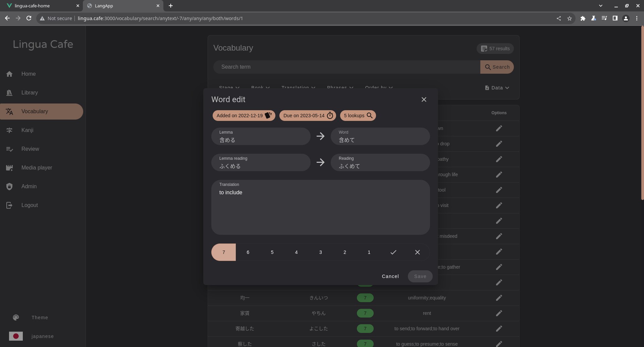Go to Review in the sidebar
The width and height of the screenshot is (644, 347).
coord(30,149)
